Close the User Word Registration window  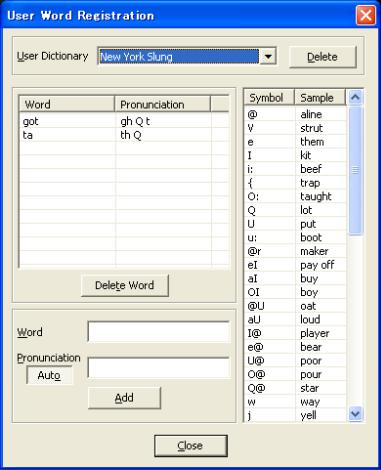coord(366,15)
